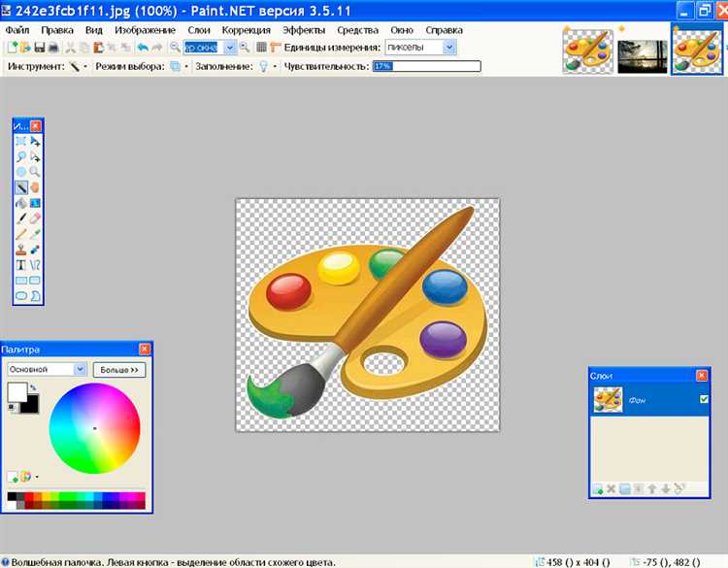Viewport: 728px width, 568px height.
Task: Activate the Lasso Select tool
Action: [x=21, y=156]
